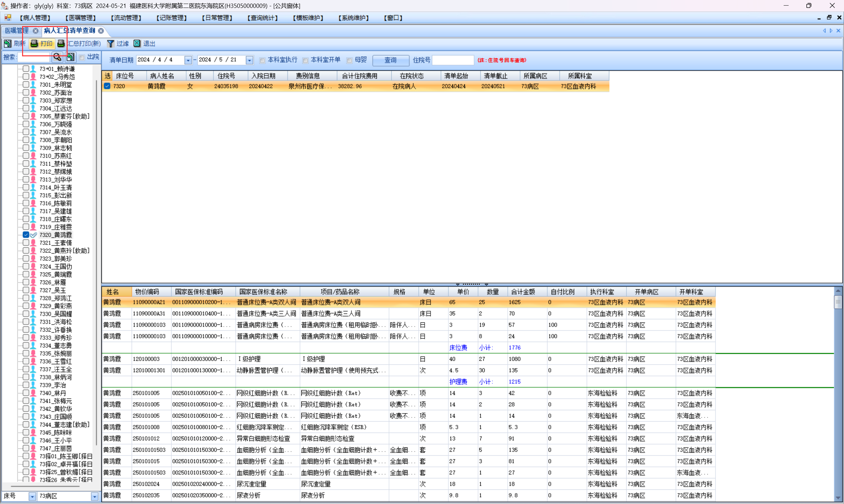Tick the 母婴 checkbox

coord(349,61)
